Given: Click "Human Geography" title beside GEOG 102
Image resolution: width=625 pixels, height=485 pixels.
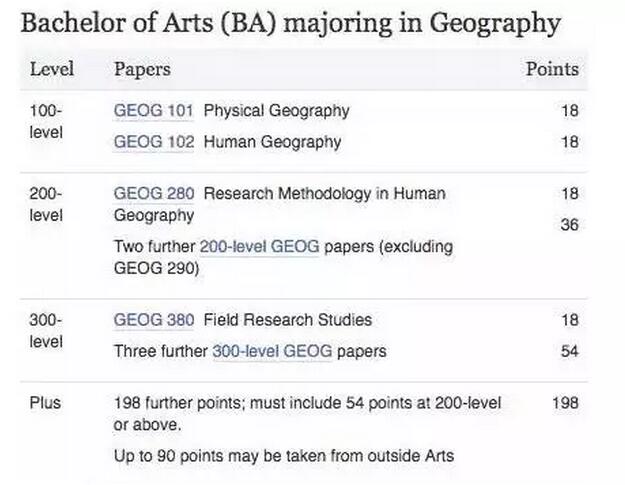Looking at the screenshot, I should click(272, 142).
